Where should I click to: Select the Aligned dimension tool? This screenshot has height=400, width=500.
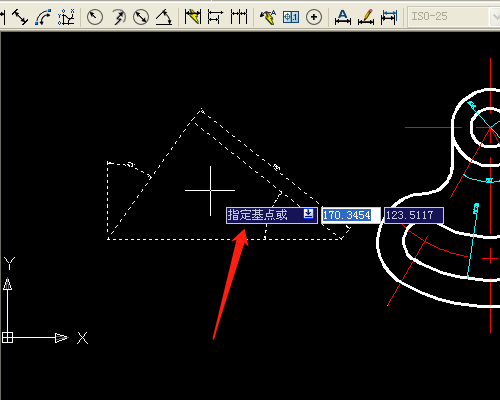20,17
